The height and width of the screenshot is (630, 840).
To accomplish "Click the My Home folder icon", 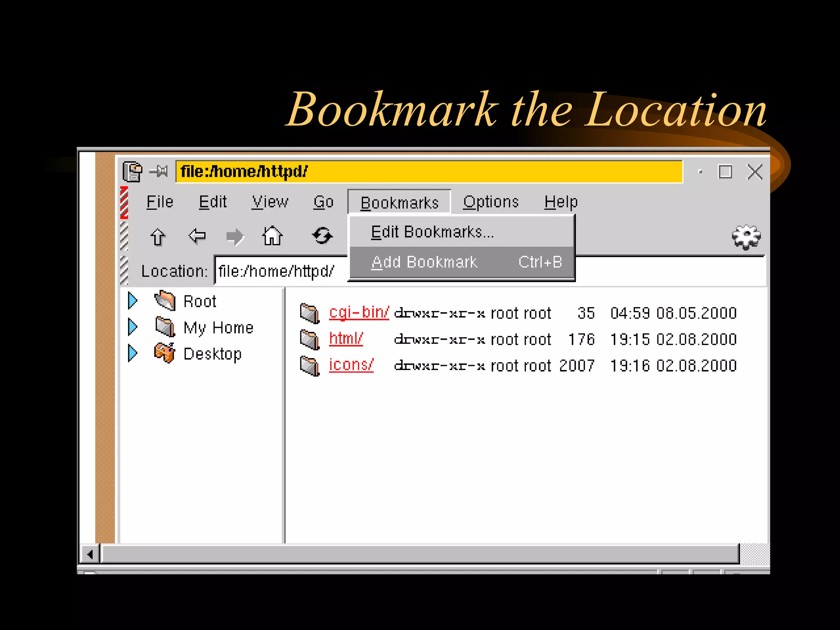I will [x=165, y=327].
